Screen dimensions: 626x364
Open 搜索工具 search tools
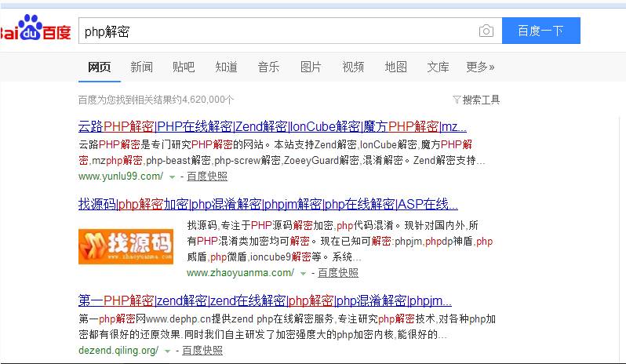pyautogui.click(x=481, y=100)
